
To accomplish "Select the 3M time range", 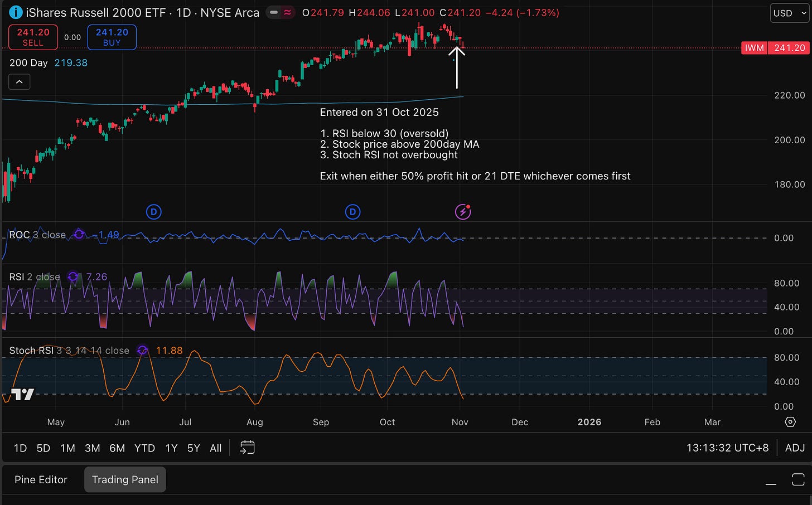I will pos(92,448).
